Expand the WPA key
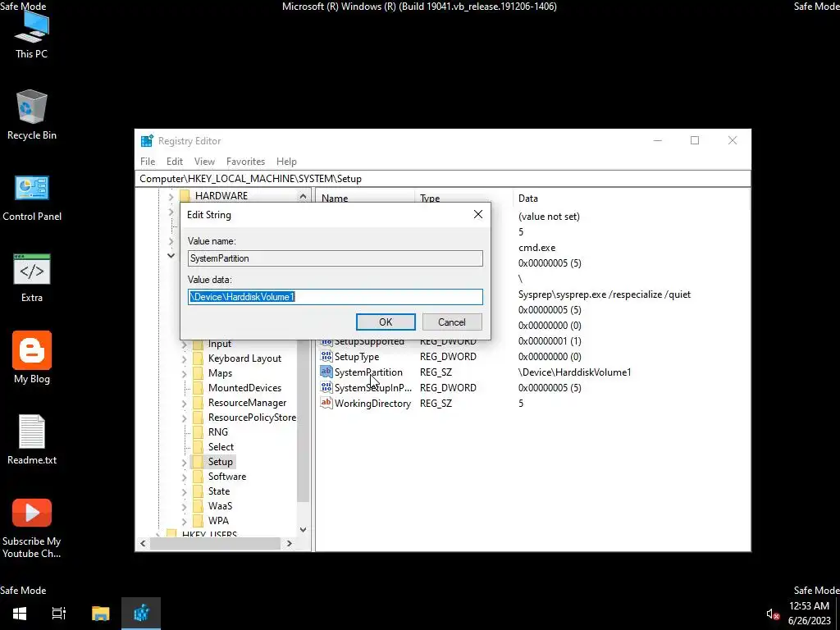The height and width of the screenshot is (630, 840). (x=185, y=521)
